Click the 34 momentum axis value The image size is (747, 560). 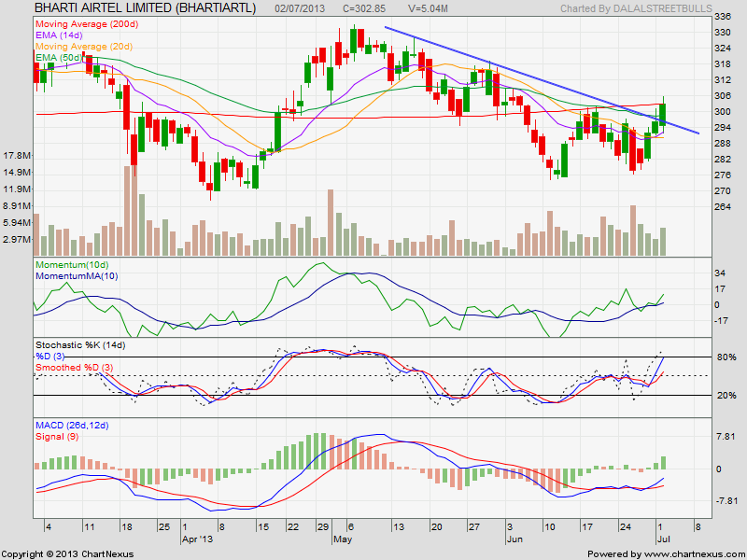coord(720,273)
